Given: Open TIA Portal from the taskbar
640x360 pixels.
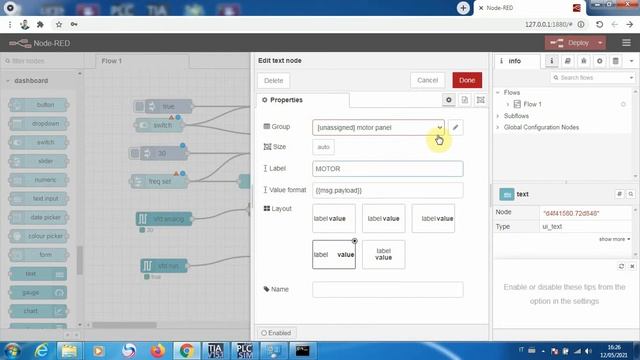Looking at the screenshot, I should coord(215,351).
